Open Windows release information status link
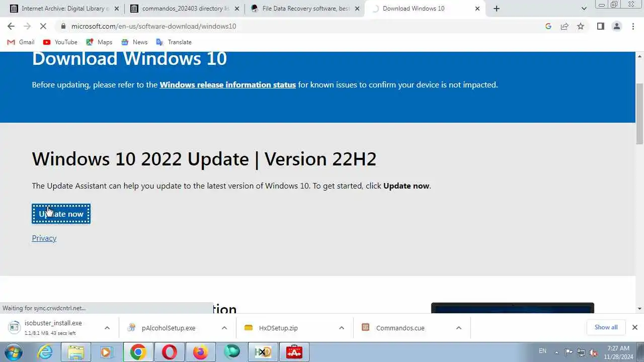Viewport: 644px width, 362px height. coord(227,84)
